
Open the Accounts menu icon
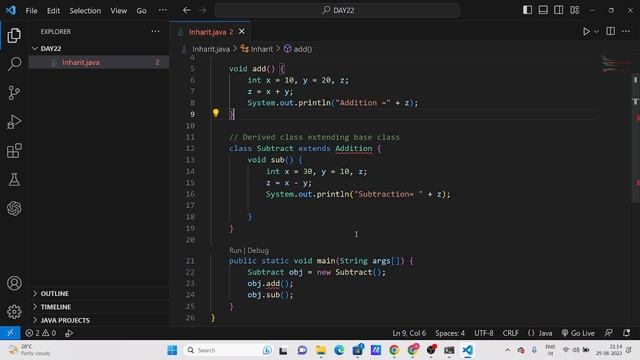click(x=14, y=283)
